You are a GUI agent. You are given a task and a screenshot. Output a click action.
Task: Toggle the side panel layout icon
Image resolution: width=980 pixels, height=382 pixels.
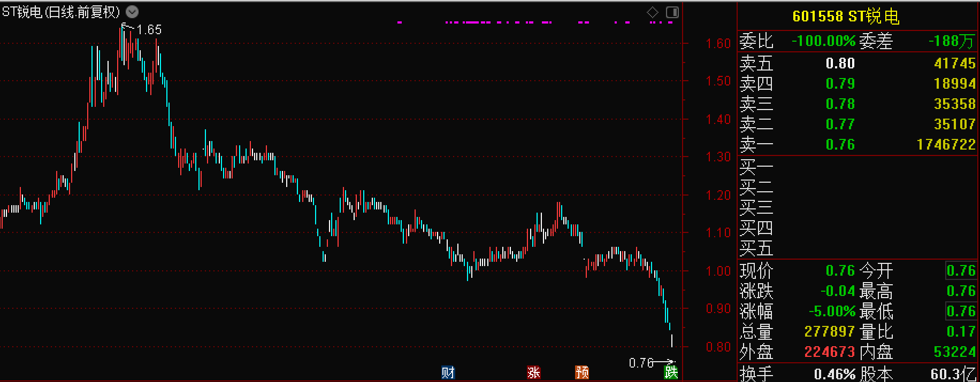point(672,12)
